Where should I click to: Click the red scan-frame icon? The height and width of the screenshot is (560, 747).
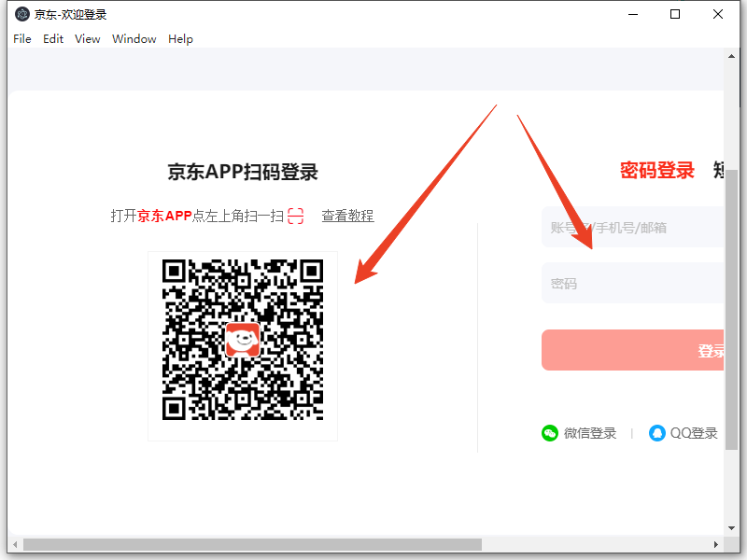coord(296,216)
